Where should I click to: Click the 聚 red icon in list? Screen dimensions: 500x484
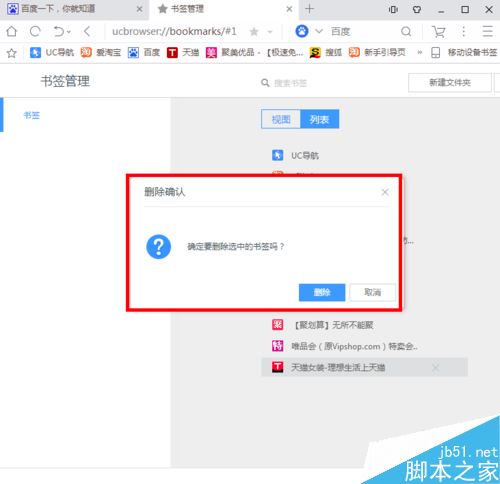point(277,324)
